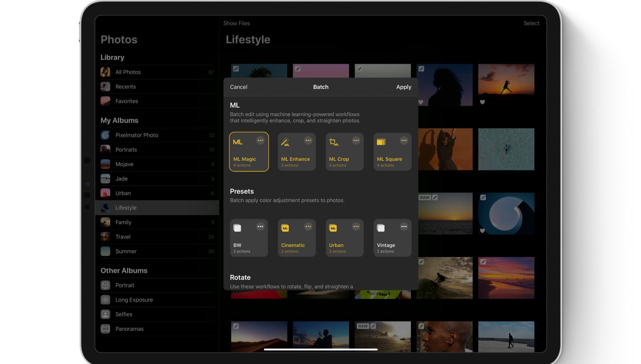This screenshot has width=641, height=364.
Task: Click the heart on circular architecture photo
Action: pyautogui.click(x=482, y=231)
